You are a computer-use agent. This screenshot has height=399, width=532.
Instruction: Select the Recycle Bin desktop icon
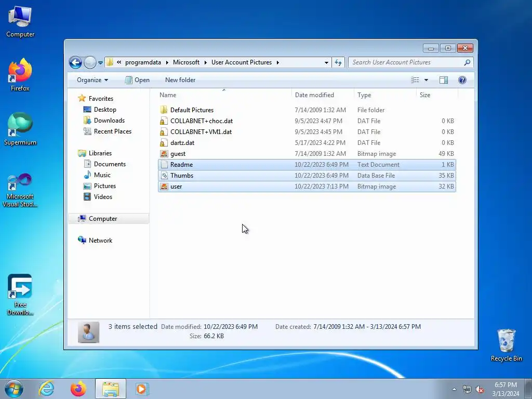pyautogui.click(x=506, y=345)
